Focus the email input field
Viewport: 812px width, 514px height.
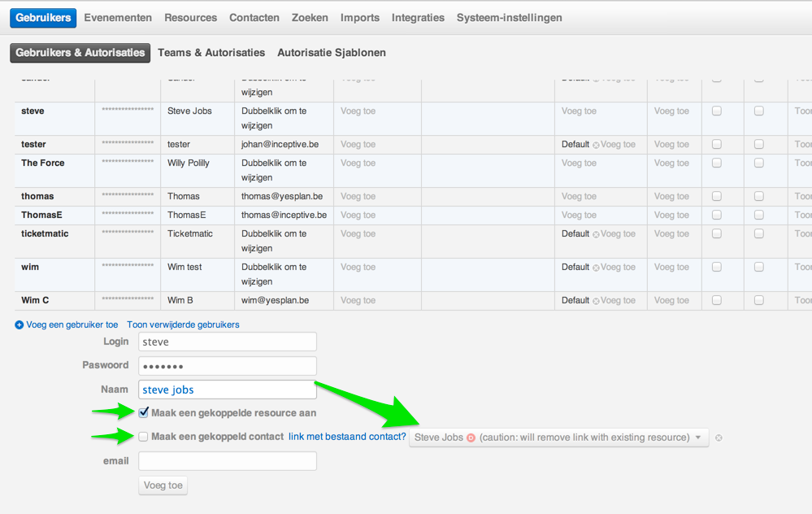click(x=228, y=461)
